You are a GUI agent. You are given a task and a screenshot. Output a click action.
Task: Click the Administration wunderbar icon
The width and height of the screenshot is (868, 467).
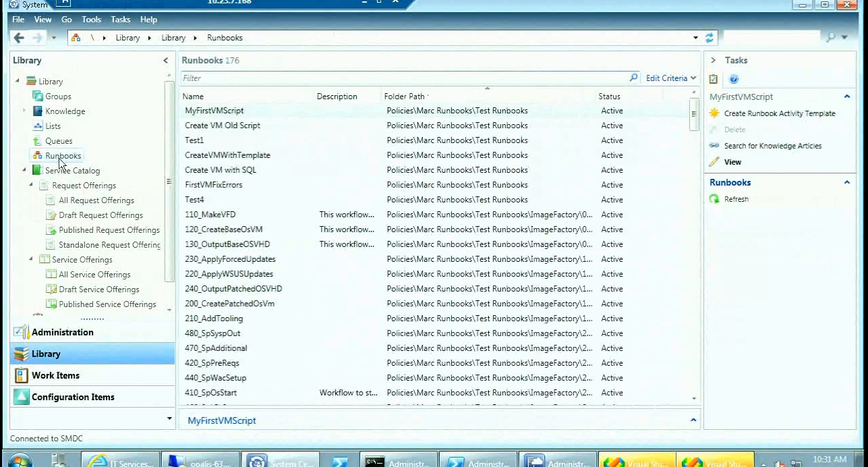pos(22,332)
